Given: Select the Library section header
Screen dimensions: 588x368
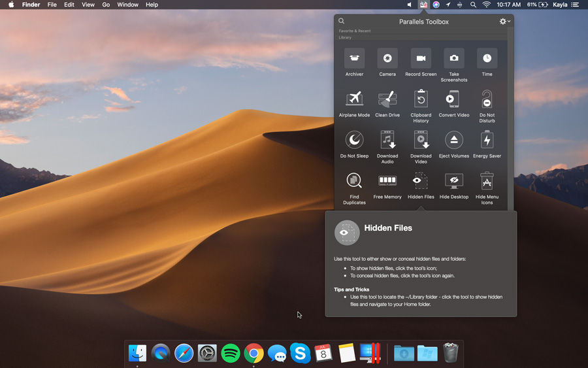Looking at the screenshot, I should click(x=345, y=37).
